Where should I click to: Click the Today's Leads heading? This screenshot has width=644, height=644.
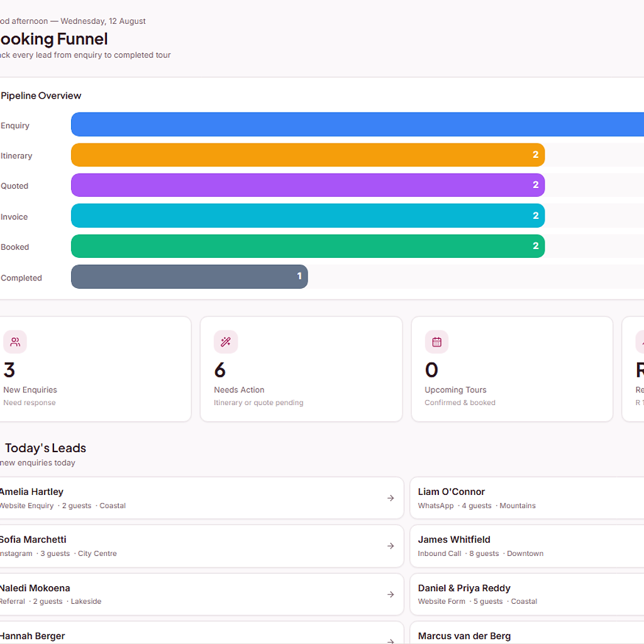click(x=45, y=448)
